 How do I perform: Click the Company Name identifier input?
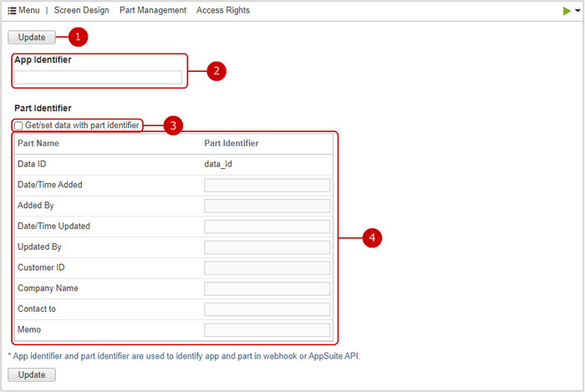tap(267, 288)
